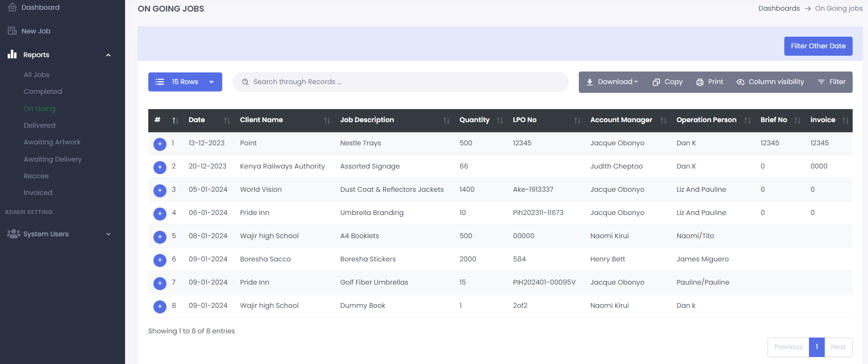
Task: Click Dust Coat & Reflectors Jackets cell
Action: pos(392,189)
